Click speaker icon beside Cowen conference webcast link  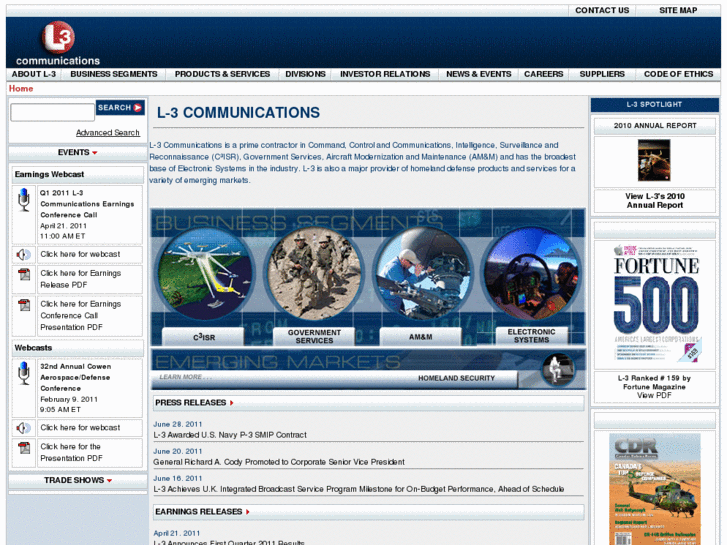pyautogui.click(x=24, y=428)
